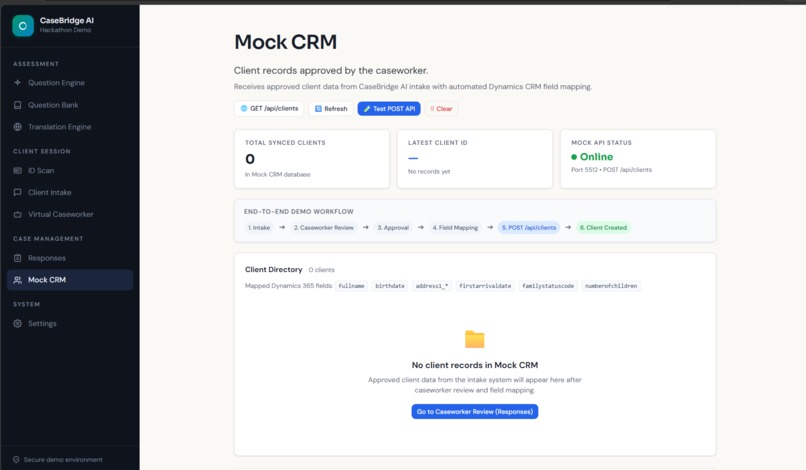Click the 1. Intake workflow step
Image resolution: width=806 pixels, height=470 pixels.
click(x=259, y=227)
